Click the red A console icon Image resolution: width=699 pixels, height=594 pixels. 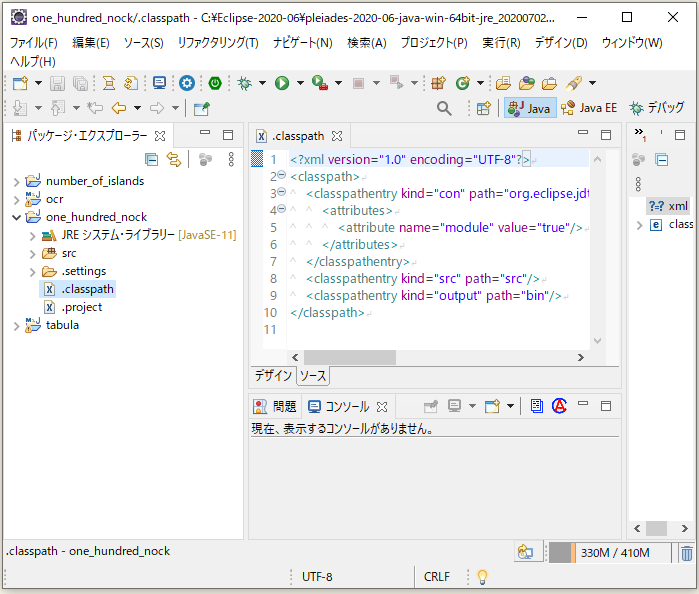pyautogui.click(x=559, y=406)
